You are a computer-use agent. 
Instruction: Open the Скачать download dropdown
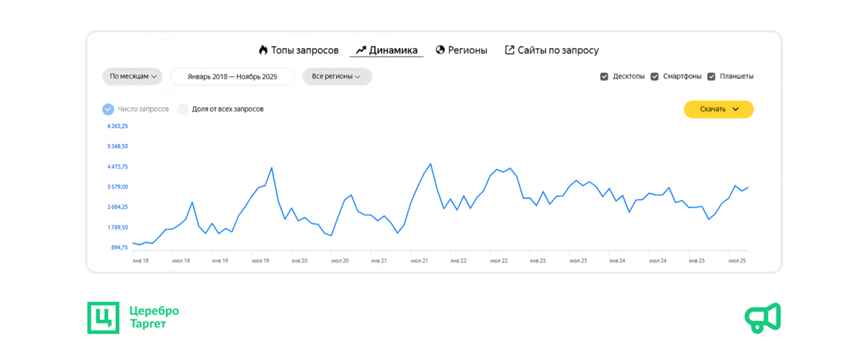point(718,109)
